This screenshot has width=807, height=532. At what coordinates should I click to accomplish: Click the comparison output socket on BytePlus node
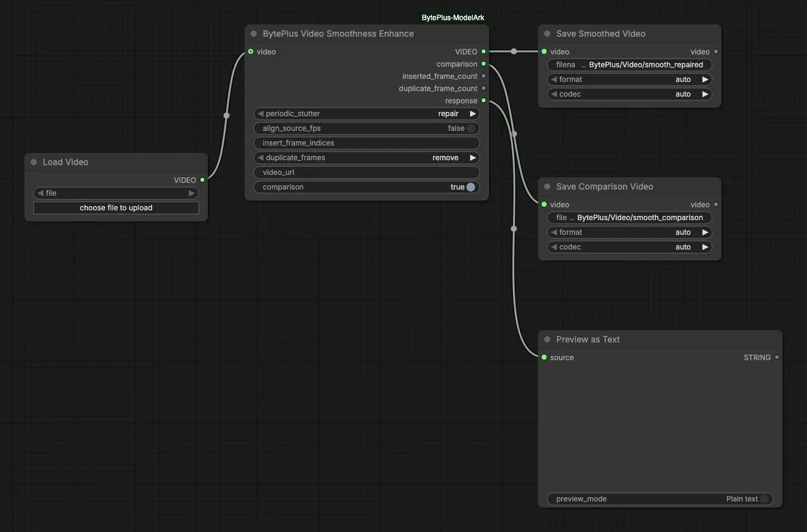[x=484, y=64]
